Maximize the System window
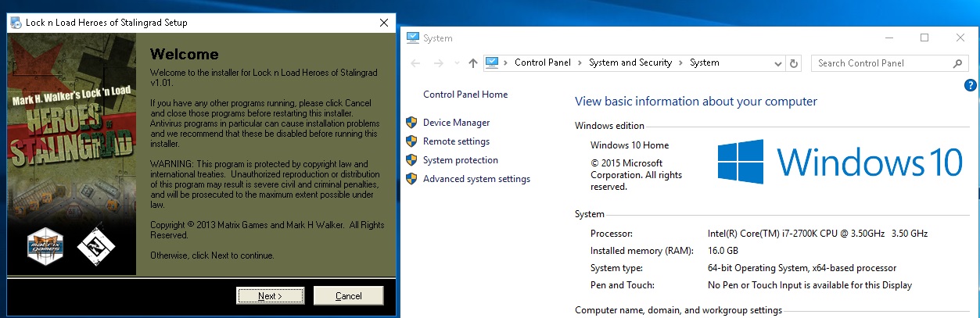 pyautogui.click(x=924, y=38)
